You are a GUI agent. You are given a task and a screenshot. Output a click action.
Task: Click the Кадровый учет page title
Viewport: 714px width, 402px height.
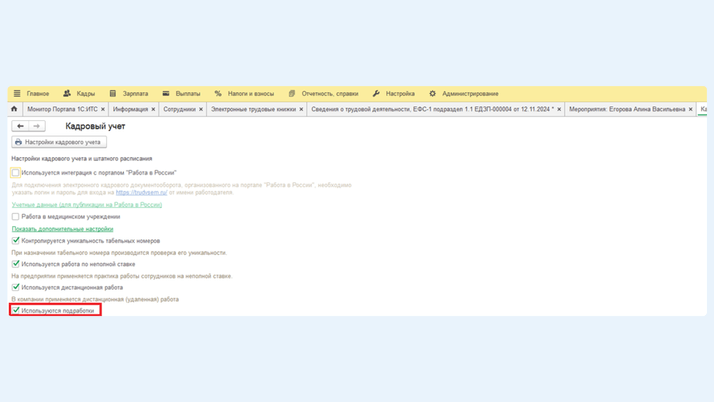(x=95, y=126)
